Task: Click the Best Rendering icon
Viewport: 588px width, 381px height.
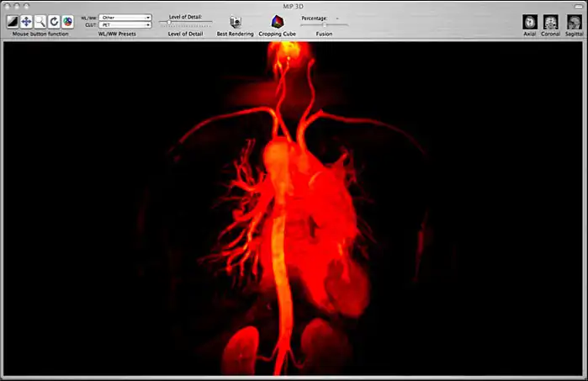Action: click(235, 22)
